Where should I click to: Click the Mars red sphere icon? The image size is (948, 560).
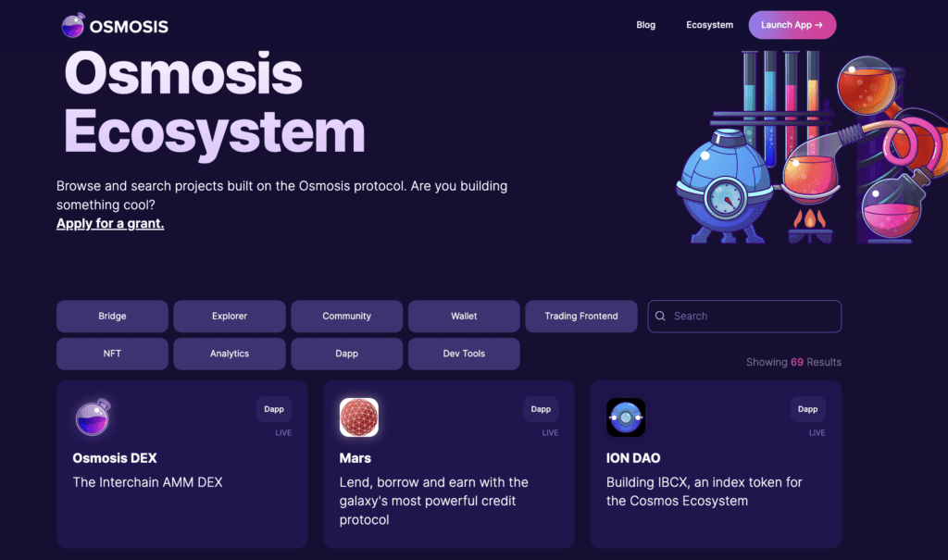(359, 417)
